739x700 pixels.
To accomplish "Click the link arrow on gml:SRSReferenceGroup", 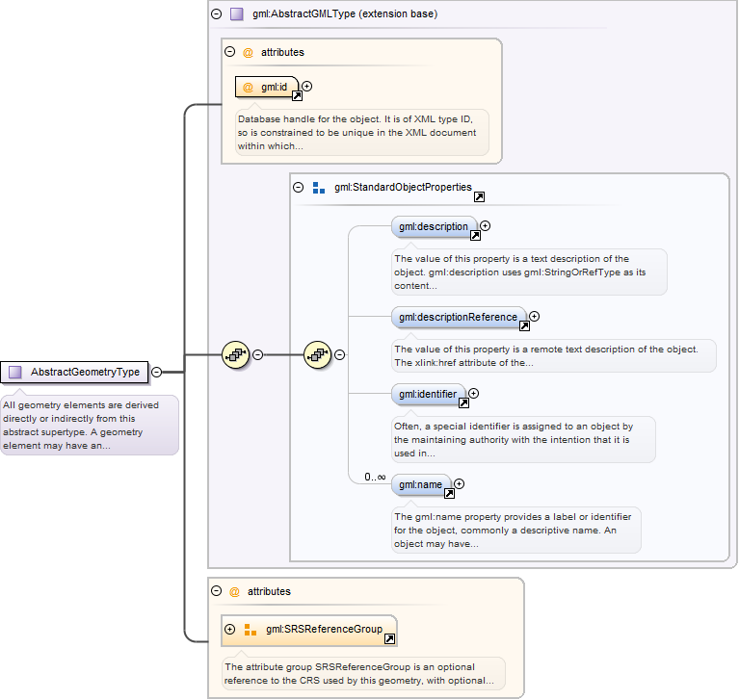I will coord(389,638).
